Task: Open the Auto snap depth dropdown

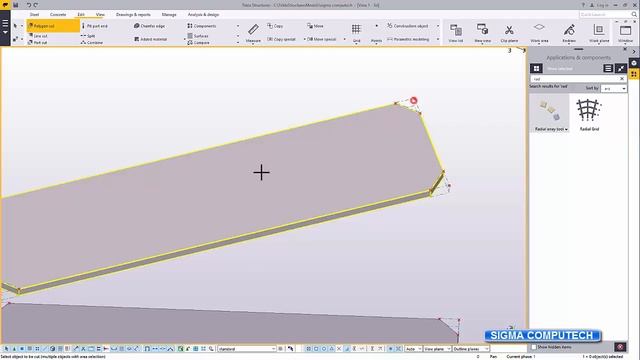Action: (413, 349)
